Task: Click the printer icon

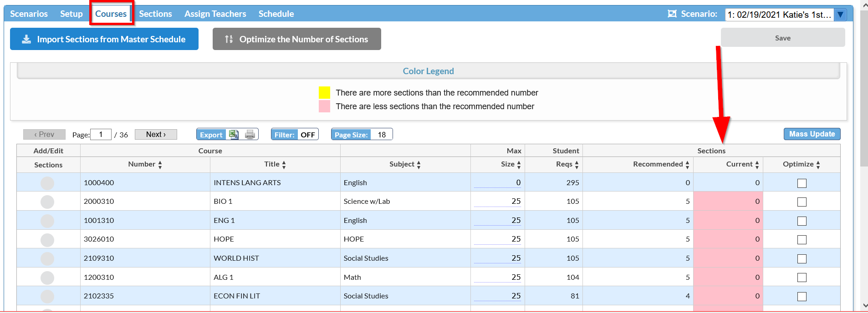Action: tap(250, 134)
